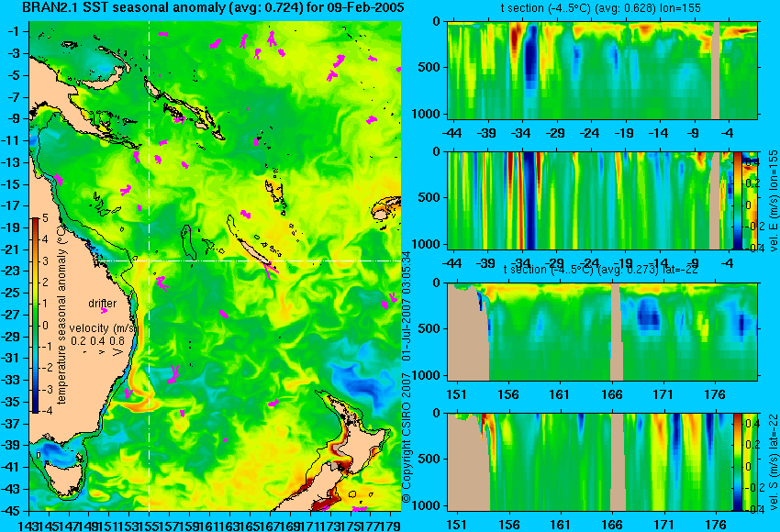Click the "velocity (m/s)" legend label

pyautogui.click(x=103, y=328)
